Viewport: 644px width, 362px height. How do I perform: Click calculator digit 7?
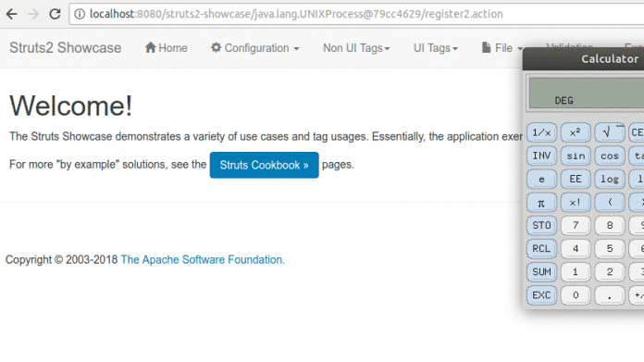[576, 226]
